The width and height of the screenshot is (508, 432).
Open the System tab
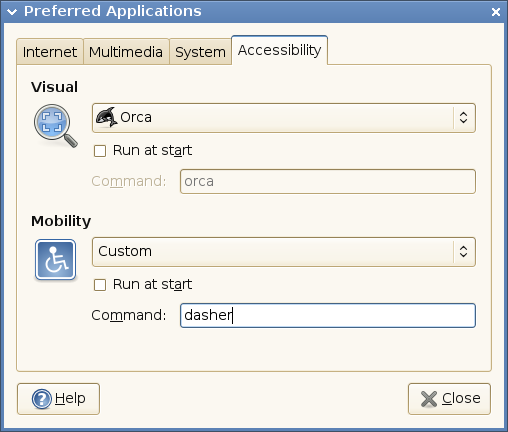(200, 52)
